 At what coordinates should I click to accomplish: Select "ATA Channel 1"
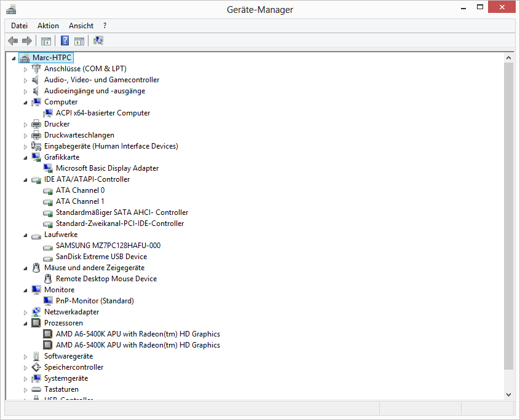tap(80, 201)
